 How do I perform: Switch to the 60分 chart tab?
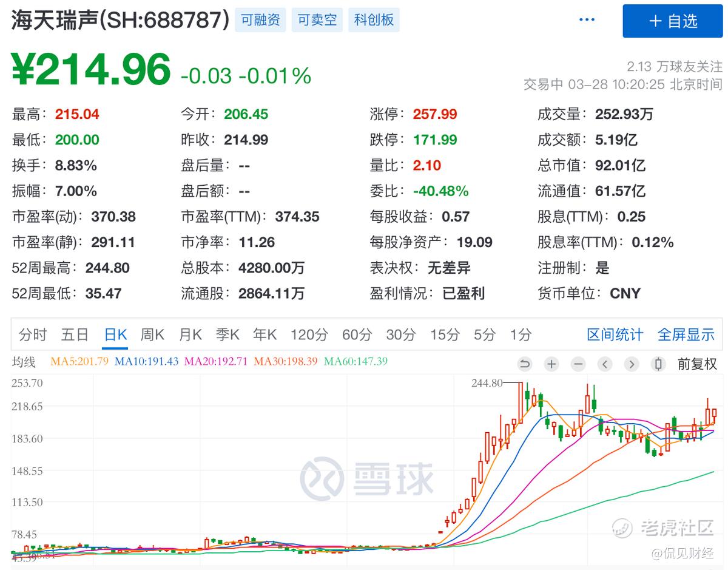(x=357, y=334)
